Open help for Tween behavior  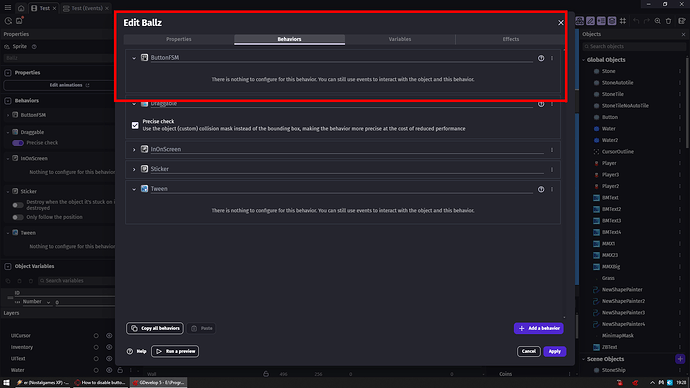541,189
